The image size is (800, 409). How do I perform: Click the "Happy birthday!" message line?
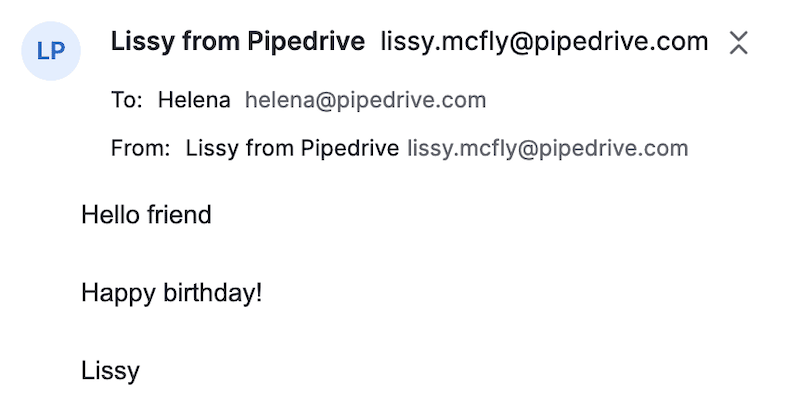171,293
